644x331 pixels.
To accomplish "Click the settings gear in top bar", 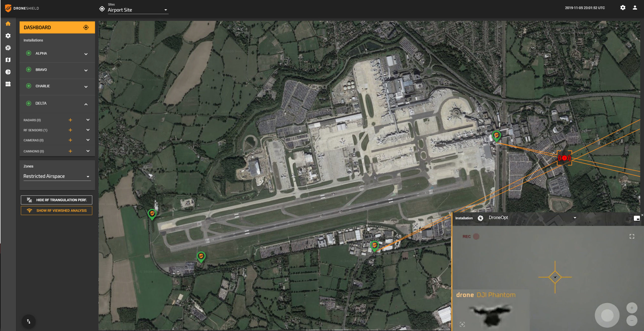I will (x=623, y=8).
